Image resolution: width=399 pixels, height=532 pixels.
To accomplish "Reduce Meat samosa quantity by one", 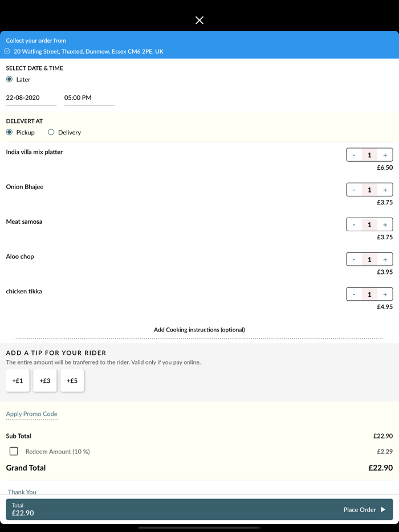I will coord(354,224).
